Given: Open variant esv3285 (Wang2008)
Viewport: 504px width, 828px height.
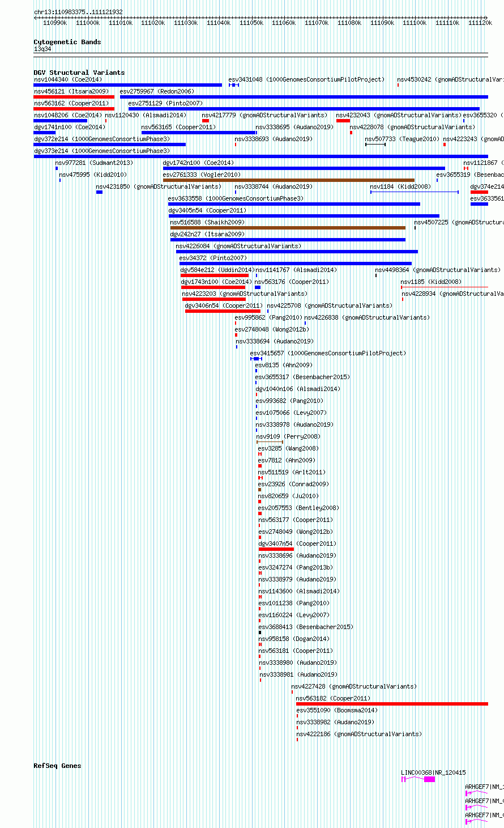Looking at the screenshot, I should (288, 448).
